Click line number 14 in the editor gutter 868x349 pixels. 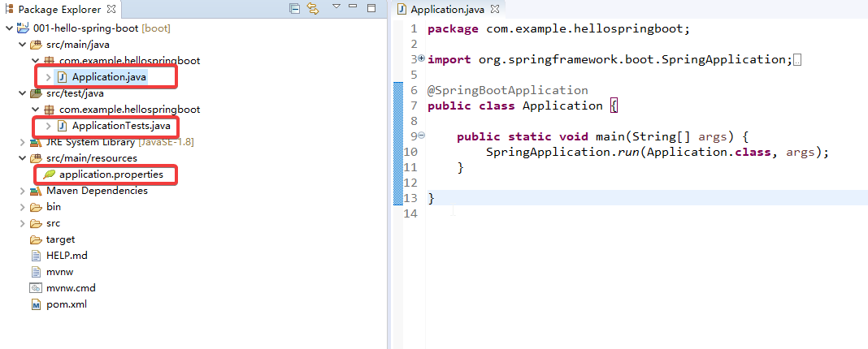(410, 213)
